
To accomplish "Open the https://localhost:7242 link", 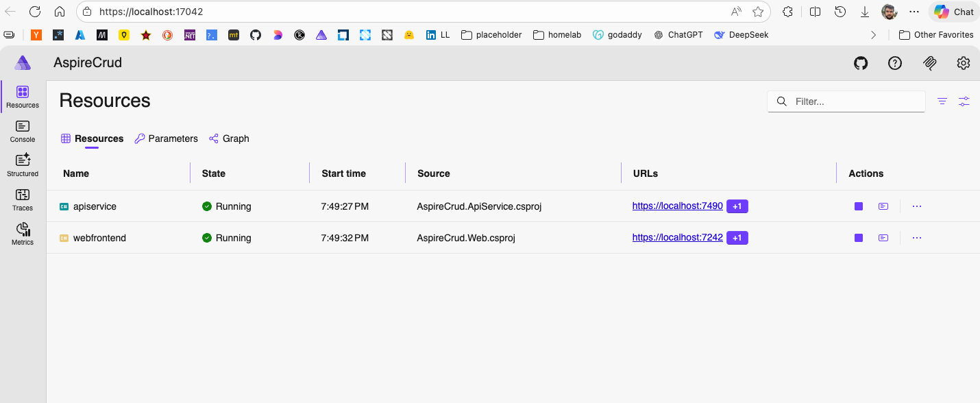I will point(677,237).
